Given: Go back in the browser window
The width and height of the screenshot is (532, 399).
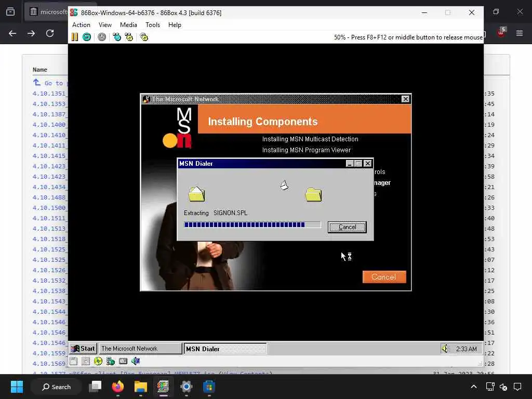Looking at the screenshot, I should [12, 33].
